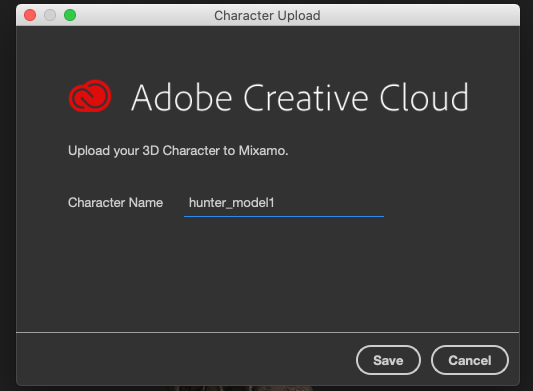Dismiss the dialog with the Cancel button
The height and width of the screenshot is (391, 533).
(470, 360)
